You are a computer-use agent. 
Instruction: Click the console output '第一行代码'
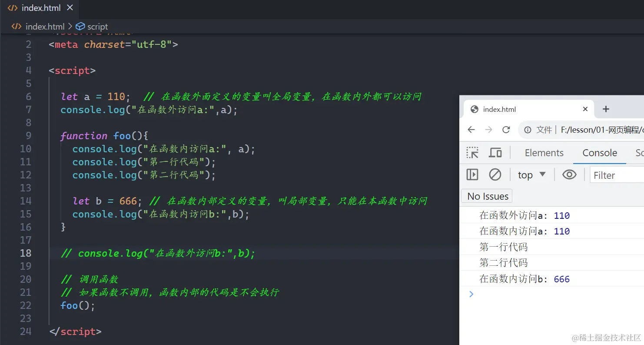tap(503, 247)
